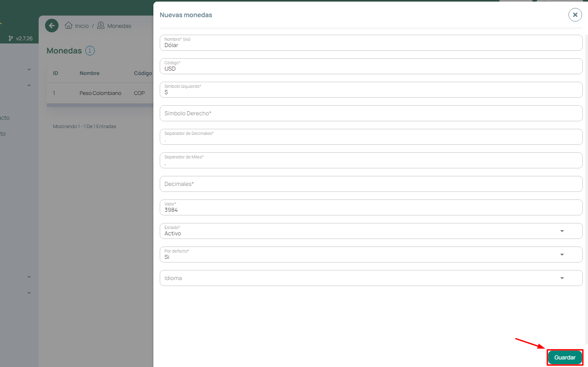The image size is (588, 367).
Task: Save the new currency with Guardar
Action: click(565, 357)
